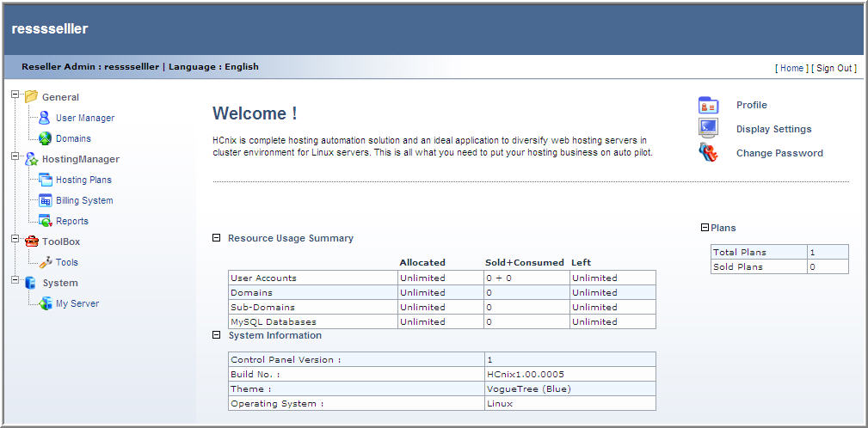Click the User Manager icon in sidebar
This screenshot has width=868, height=428.
tap(45, 119)
